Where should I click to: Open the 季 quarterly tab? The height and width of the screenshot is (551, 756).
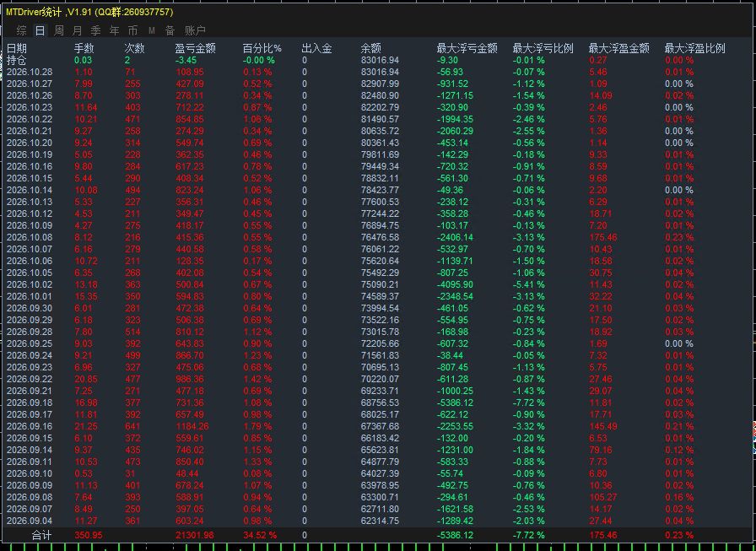pyautogui.click(x=96, y=31)
